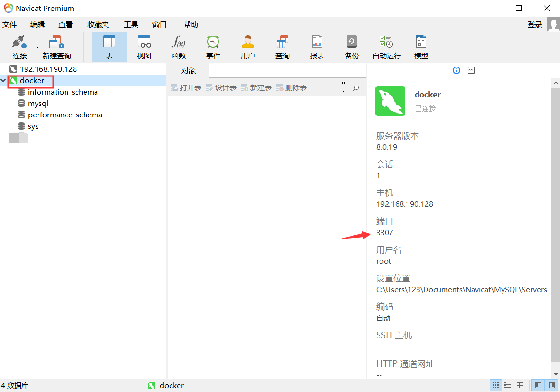Screen dimensions: 560x392
Task: Show the info panel icon
Action: (456, 70)
